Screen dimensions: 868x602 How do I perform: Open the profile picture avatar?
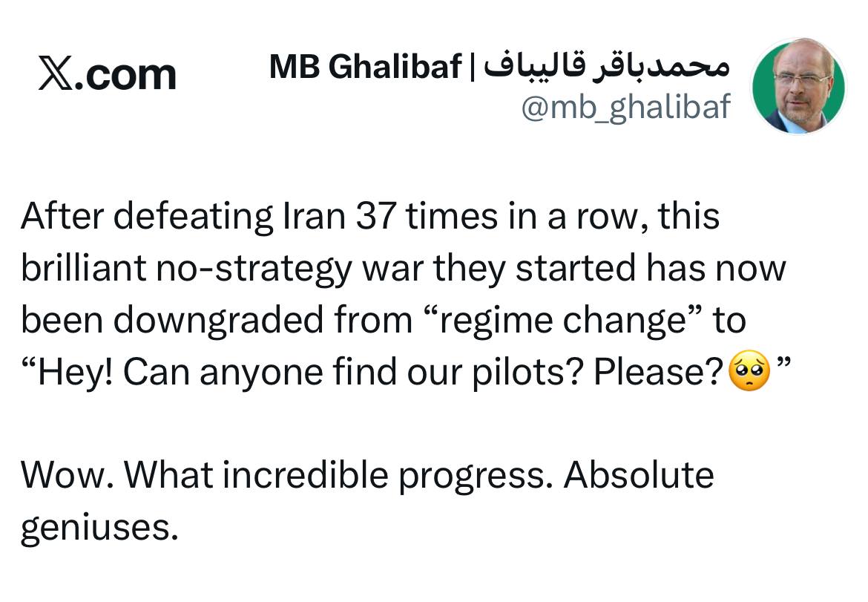pyautogui.click(x=799, y=88)
